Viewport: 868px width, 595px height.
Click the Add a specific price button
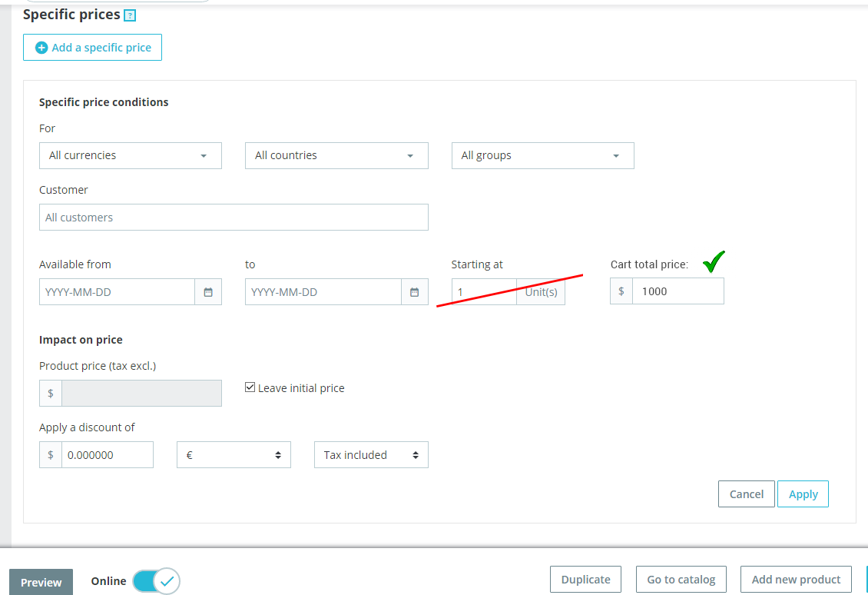point(92,47)
